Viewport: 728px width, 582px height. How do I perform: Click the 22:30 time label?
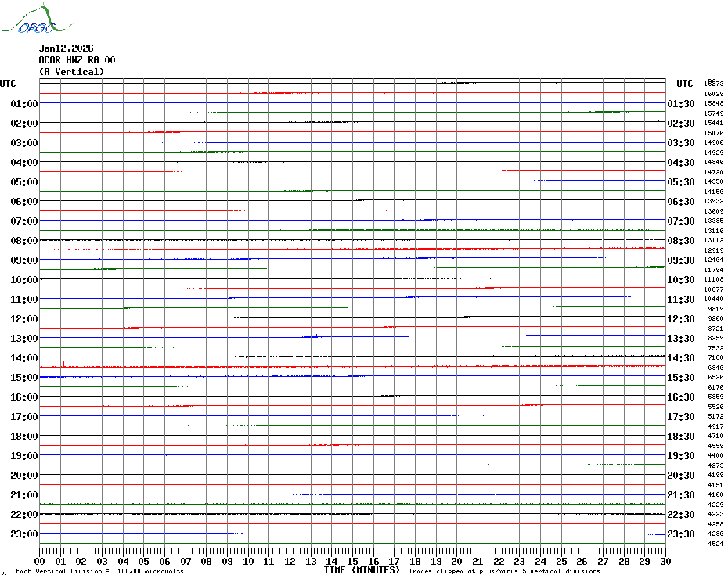point(681,514)
